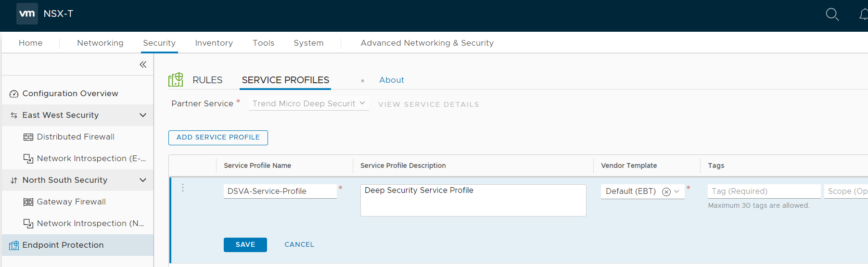Select Network Introspection (E-W) sidebar item
This screenshot has width=868, height=267.
tap(91, 158)
